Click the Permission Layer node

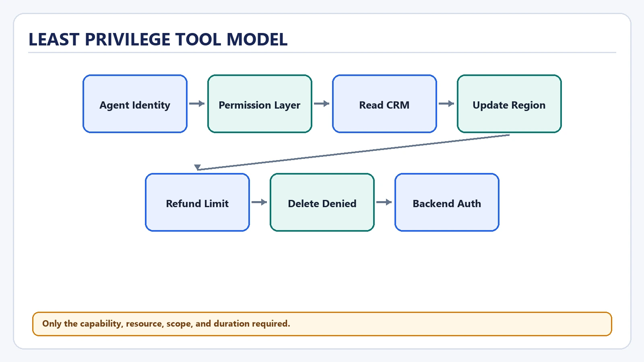click(x=260, y=104)
